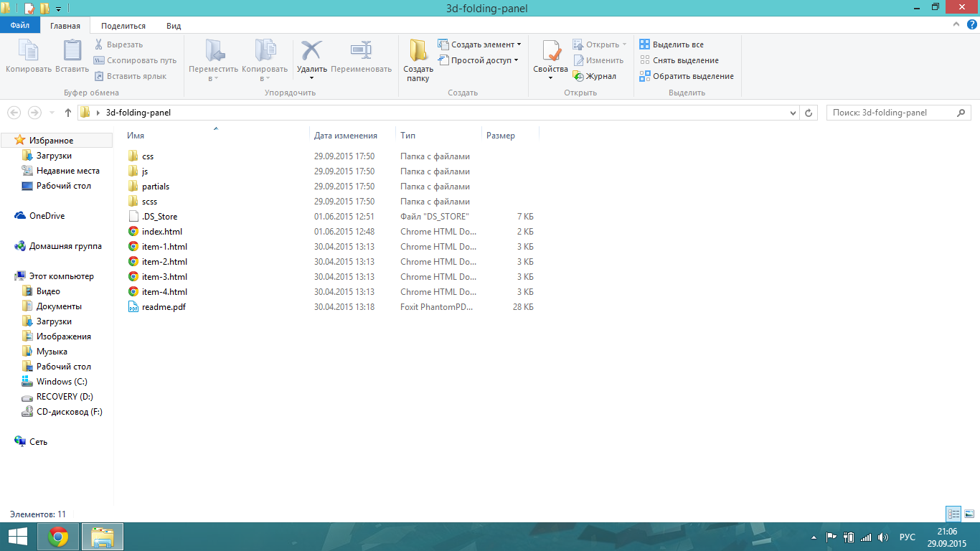Open the RECOVERY (D:) drive
Screen dimensions: 980x551
pos(65,397)
